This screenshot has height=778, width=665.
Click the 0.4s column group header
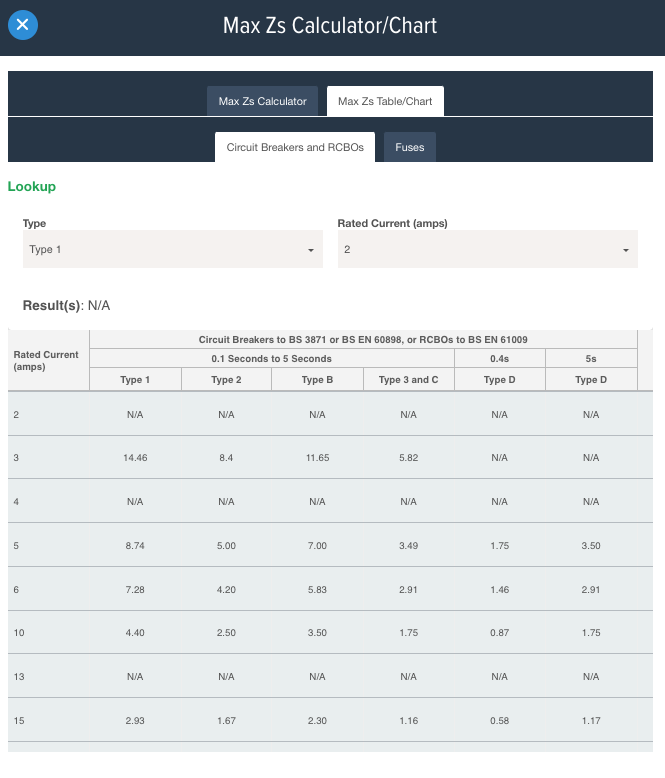[x=500, y=358]
